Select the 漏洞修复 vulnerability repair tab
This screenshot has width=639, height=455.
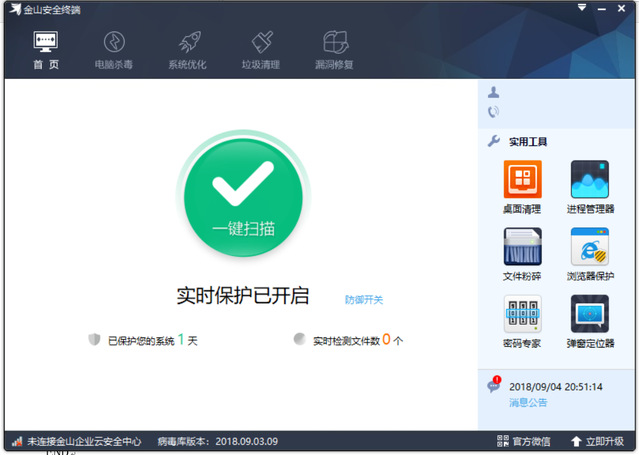[x=336, y=50]
